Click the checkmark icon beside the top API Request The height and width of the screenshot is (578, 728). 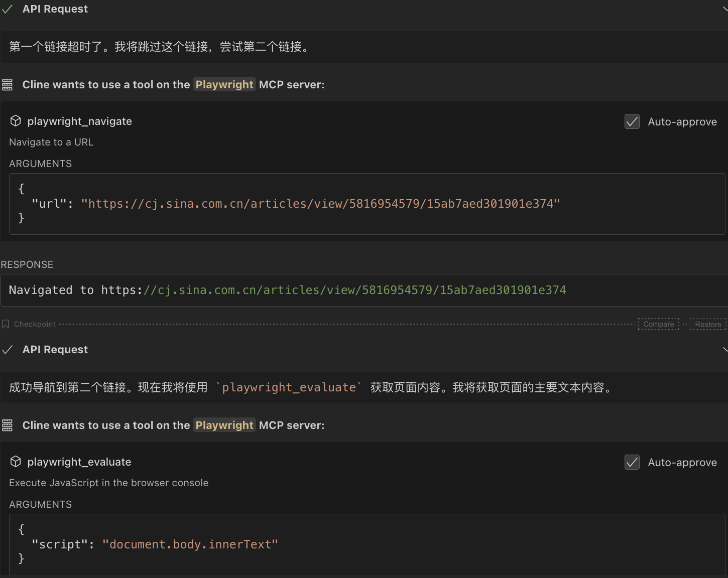click(x=7, y=9)
